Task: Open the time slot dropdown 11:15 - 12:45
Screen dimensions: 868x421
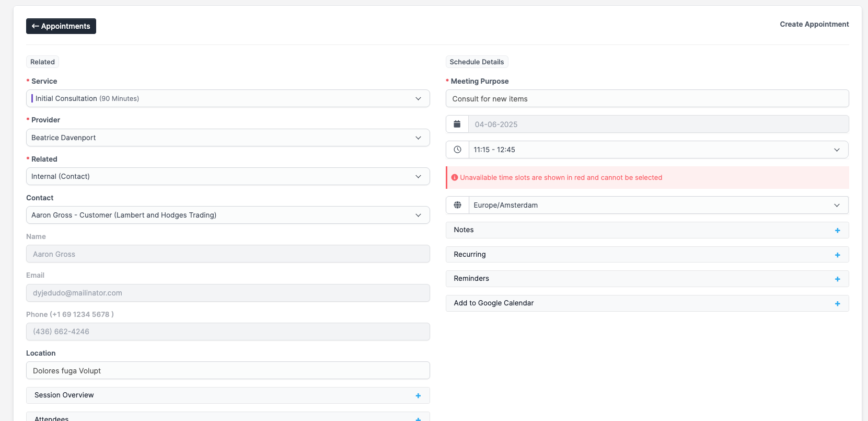Action: coord(658,150)
